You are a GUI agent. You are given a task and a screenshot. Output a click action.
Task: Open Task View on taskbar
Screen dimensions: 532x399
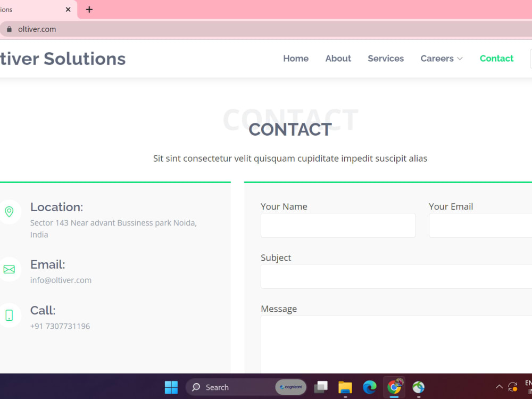[321, 387]
